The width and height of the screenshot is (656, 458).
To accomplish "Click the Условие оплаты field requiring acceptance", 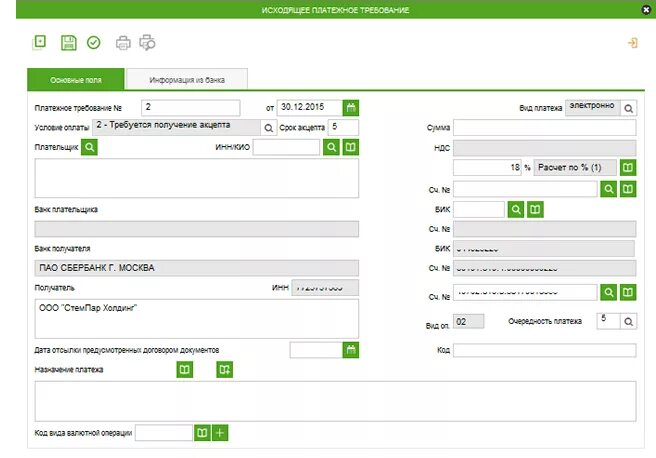I will coord(177,127).
